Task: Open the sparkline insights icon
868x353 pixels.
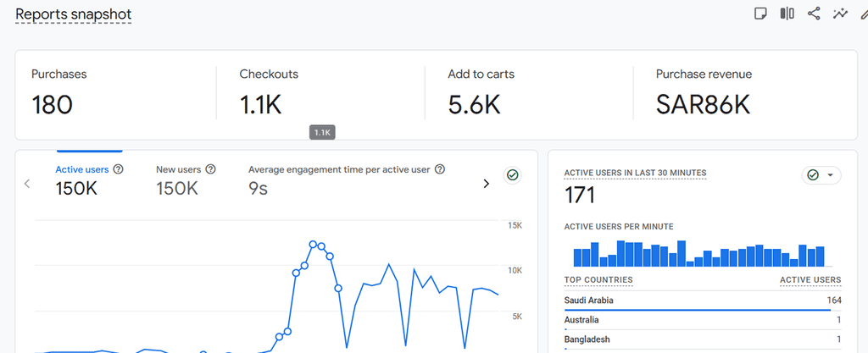Action: coord(840,14)
